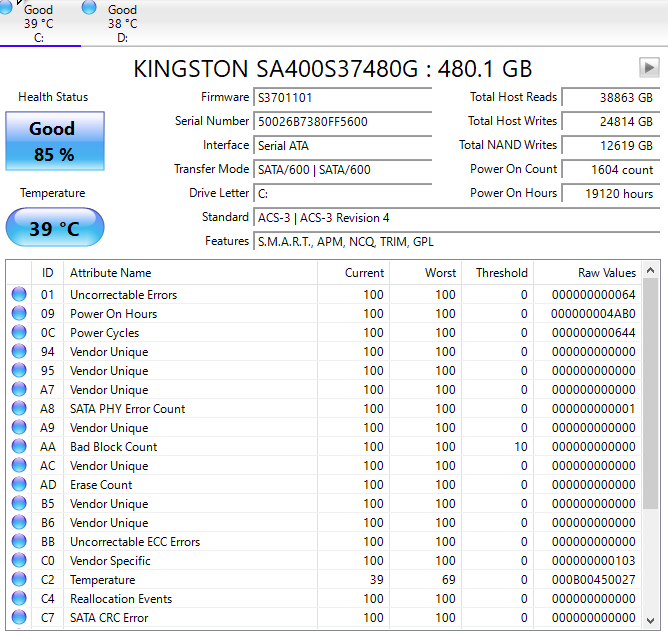Click the status icon for Temperature attribute row

19,579
